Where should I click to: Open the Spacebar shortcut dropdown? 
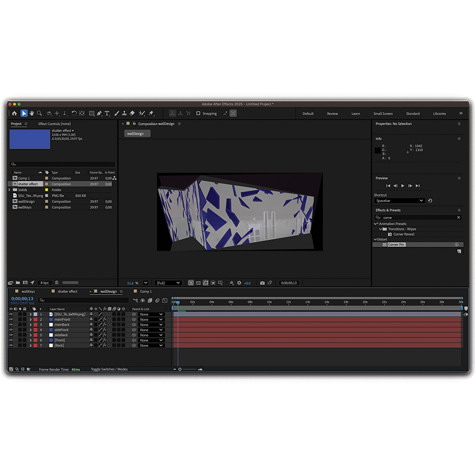[x=399, y=201]
